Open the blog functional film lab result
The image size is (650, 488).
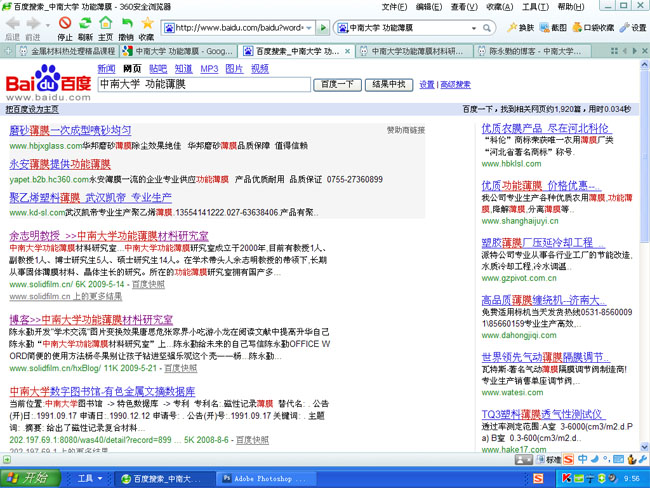[91, 320]
